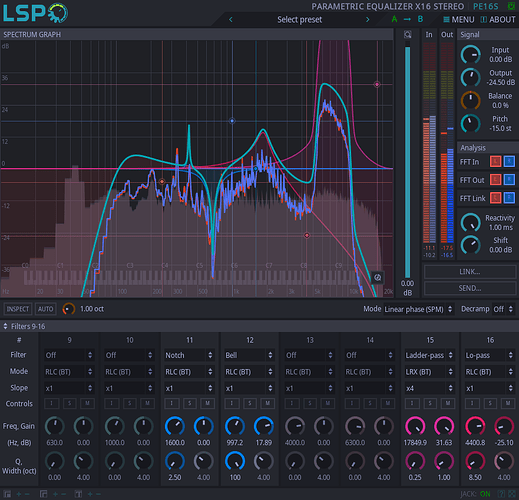Open the Decramp Off dropdown
519x500 pixels.
pos(503,309)
